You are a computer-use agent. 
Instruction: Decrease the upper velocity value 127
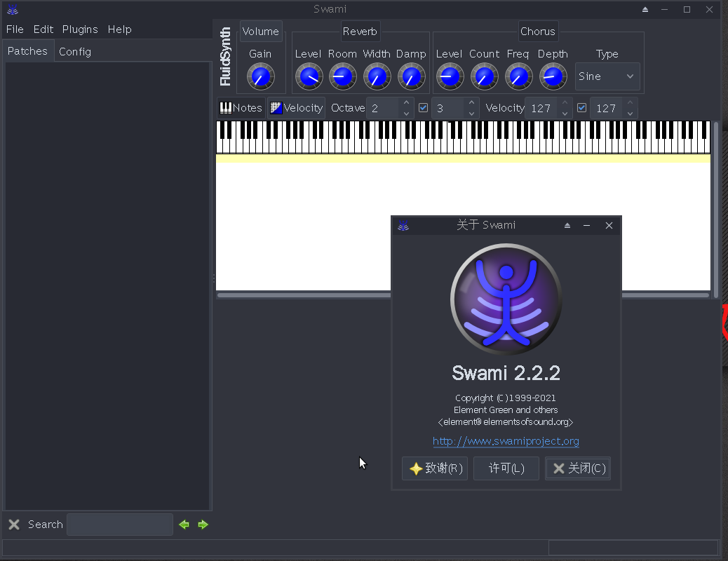pyautogui.click(x=630, y=114)
